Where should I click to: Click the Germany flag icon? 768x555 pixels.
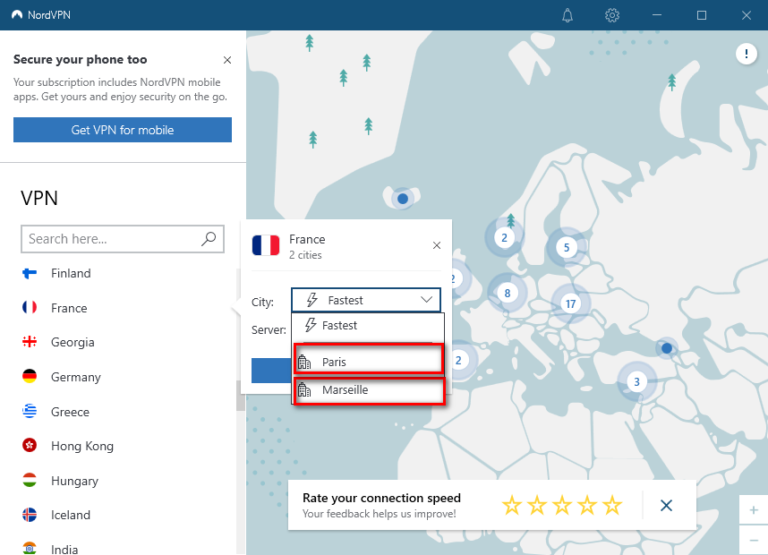point(30,377)
